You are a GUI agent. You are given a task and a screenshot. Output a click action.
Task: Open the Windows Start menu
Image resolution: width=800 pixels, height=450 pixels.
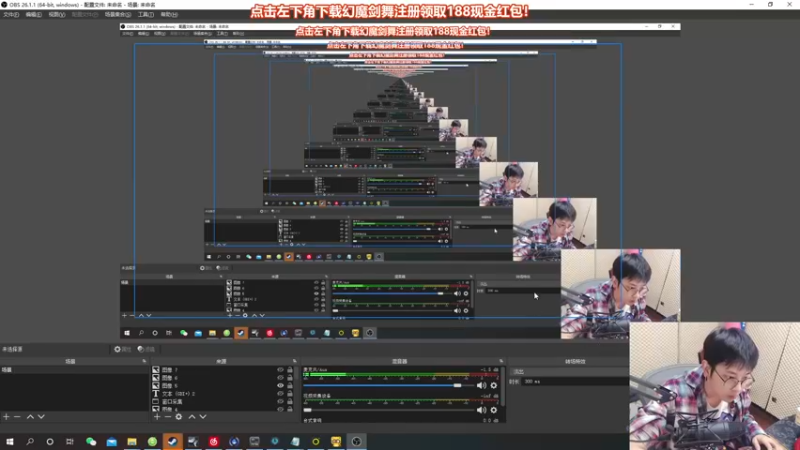pos(10,441)
